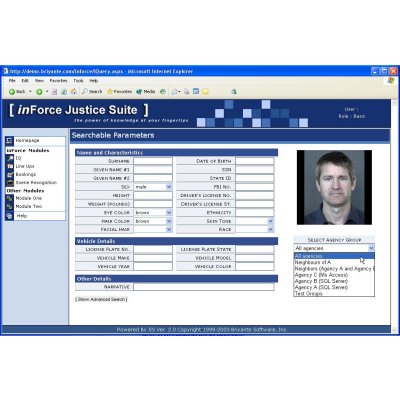Screen dimensions: 400x400
Task: Click the suspect mugshot photo
Action: tap(334, 187)
